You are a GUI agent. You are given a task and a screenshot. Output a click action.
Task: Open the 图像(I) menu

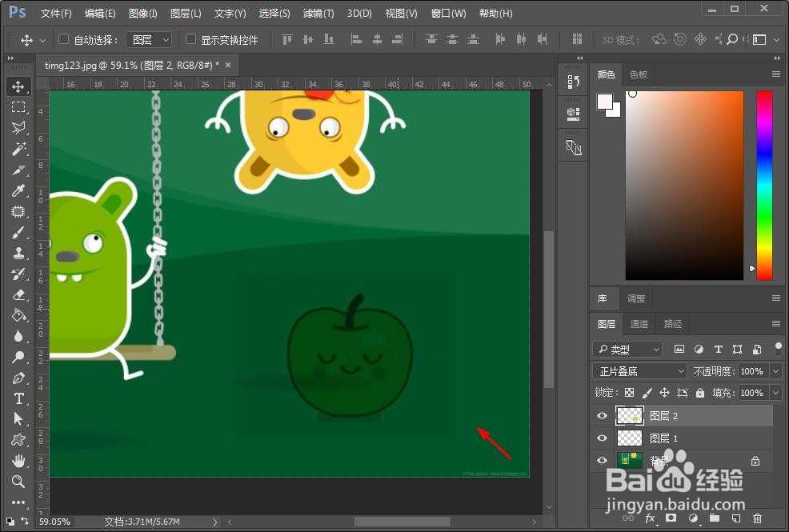143,14
